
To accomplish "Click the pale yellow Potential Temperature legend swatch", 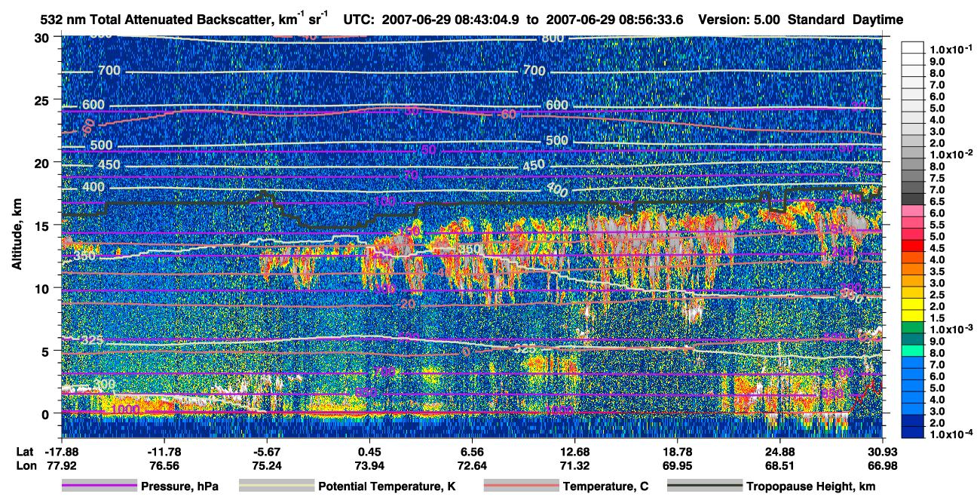I will tap(276, 486).
